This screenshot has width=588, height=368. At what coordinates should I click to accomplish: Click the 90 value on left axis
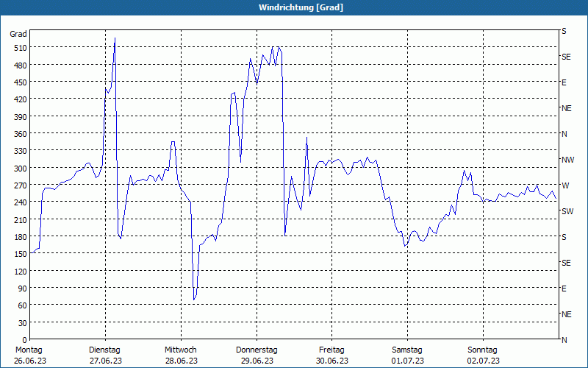22,289
